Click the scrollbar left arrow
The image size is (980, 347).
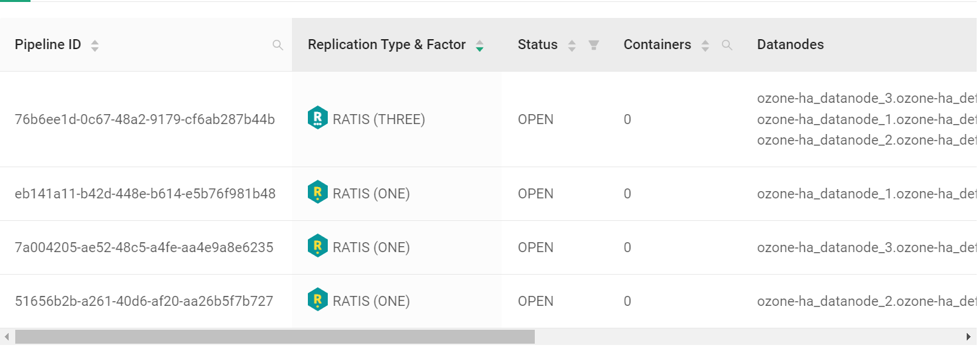(x=7, y=337)
